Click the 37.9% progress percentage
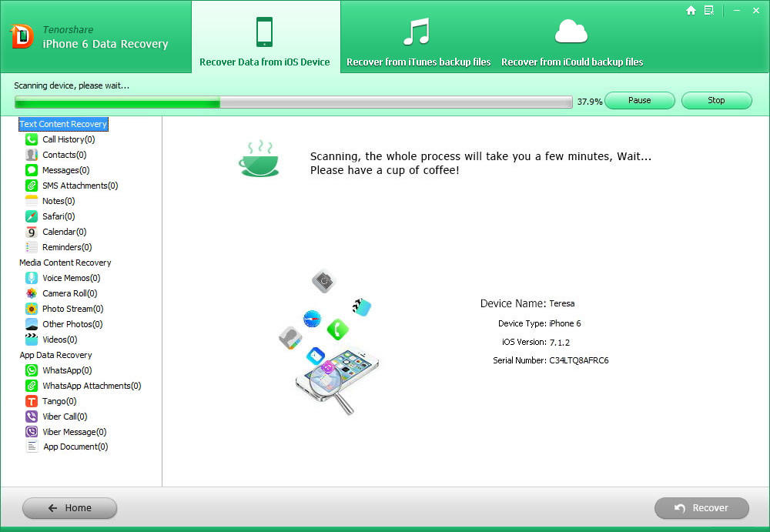The height and width of the screenshot is (532, 770). tap(589, 102)
